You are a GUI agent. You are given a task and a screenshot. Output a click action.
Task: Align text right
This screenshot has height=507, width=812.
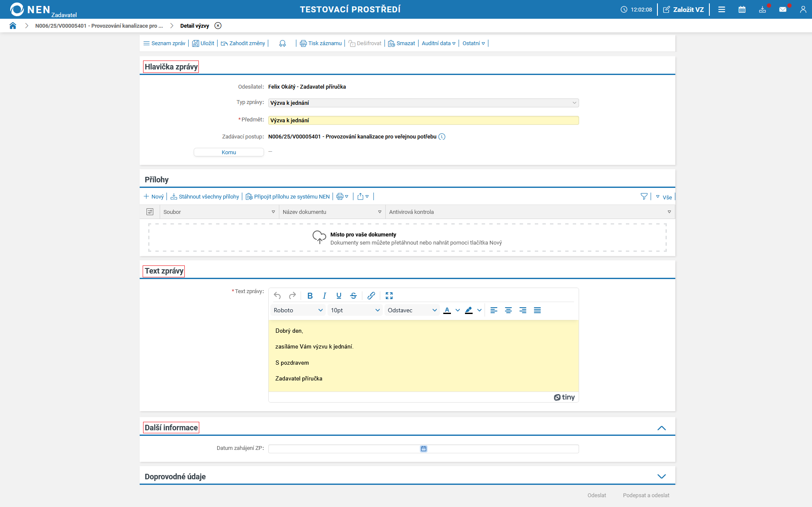click(523, 310)
